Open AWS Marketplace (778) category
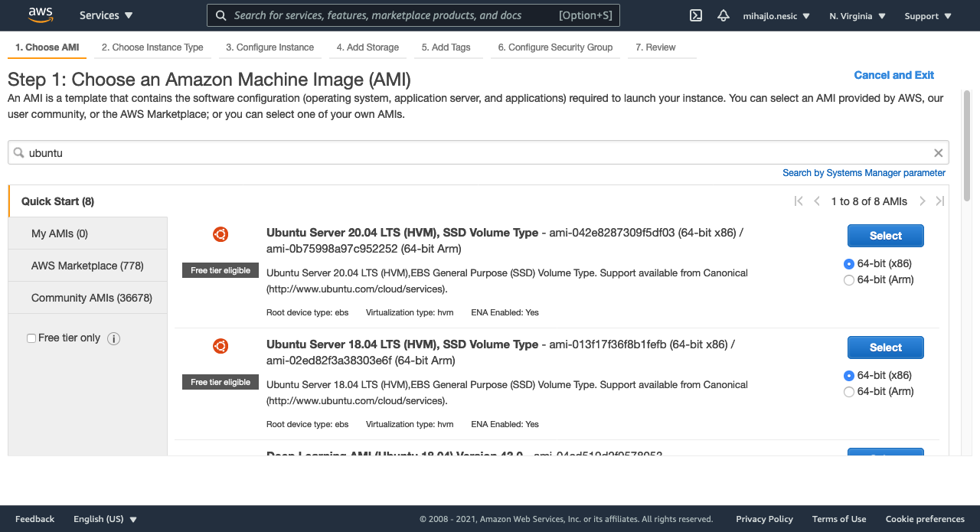The width and height of the screenshot is (980, 532). point(87,266)
